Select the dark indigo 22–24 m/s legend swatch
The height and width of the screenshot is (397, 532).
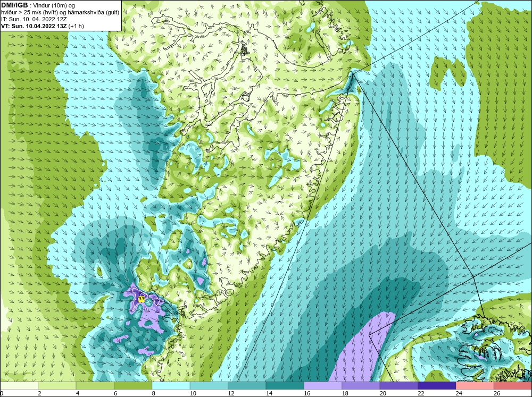pyautogui.click(x=437, y=386)
